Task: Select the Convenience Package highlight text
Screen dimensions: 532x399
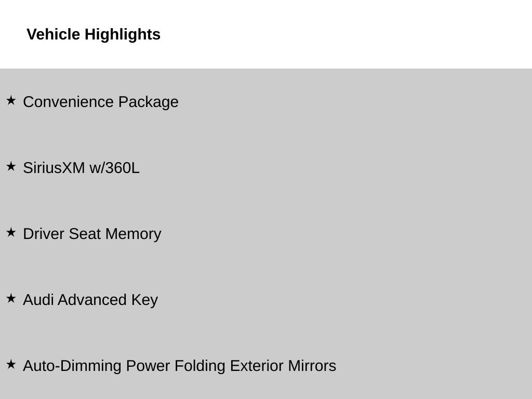Action: [101, 102]
